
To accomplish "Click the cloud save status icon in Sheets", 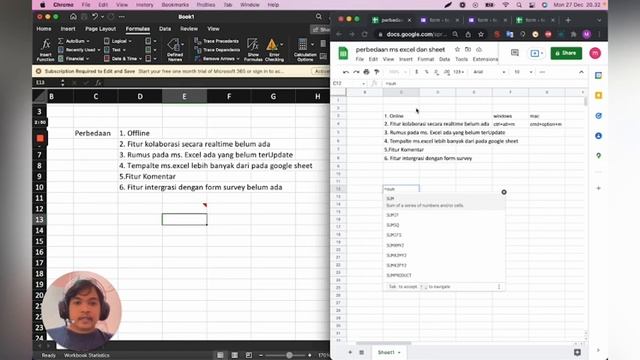I will pyautogui.click(x=479, y=49).
